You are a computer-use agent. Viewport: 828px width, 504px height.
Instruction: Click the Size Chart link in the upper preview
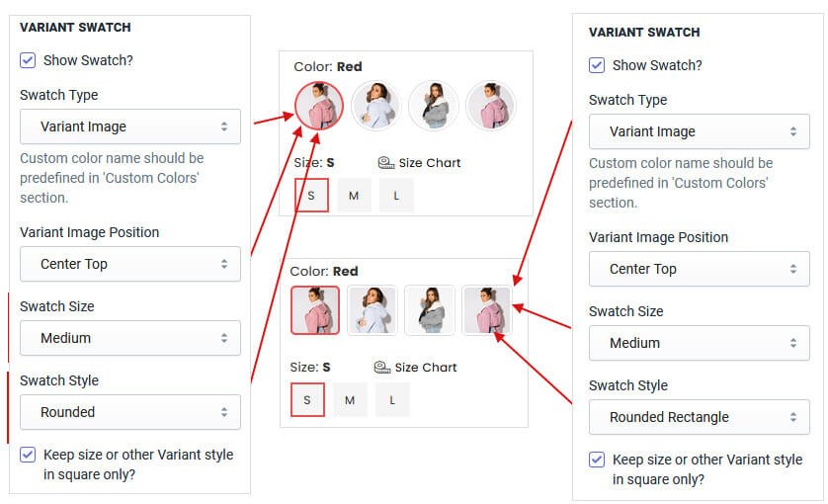pyautogui.click(x=430, y=163)
